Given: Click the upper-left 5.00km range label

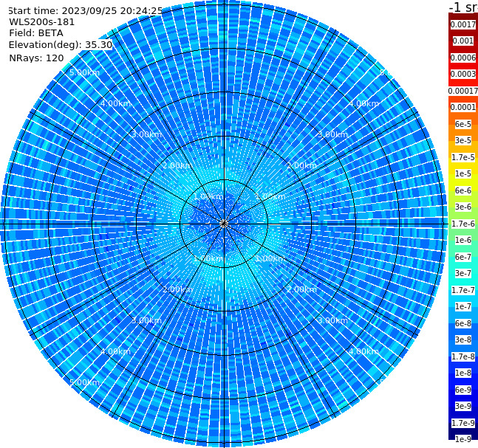Looking at the screenshot, I should tap(84, 72).
